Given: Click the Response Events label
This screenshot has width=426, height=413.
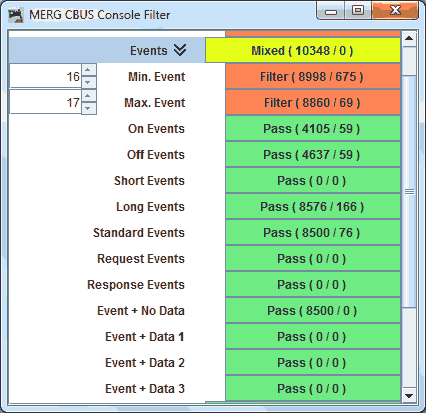Looking at the screenshot, I should click(x=136, y=285).
